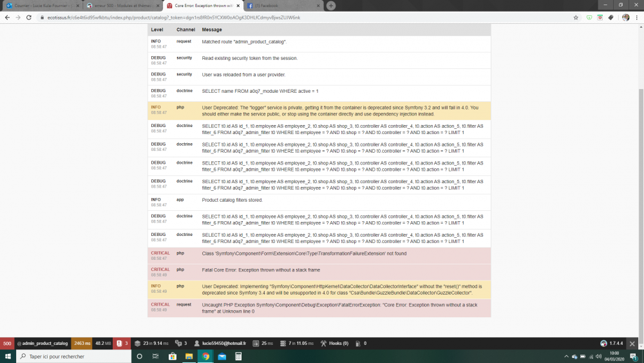This screenshot has width=644, height=363.
Task: Open the Mail app from the taskbar
Action: pos(222,357)
